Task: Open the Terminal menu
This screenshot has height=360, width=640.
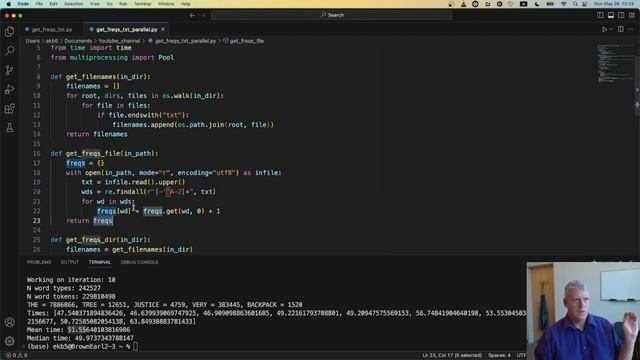Action: (142, 4)
